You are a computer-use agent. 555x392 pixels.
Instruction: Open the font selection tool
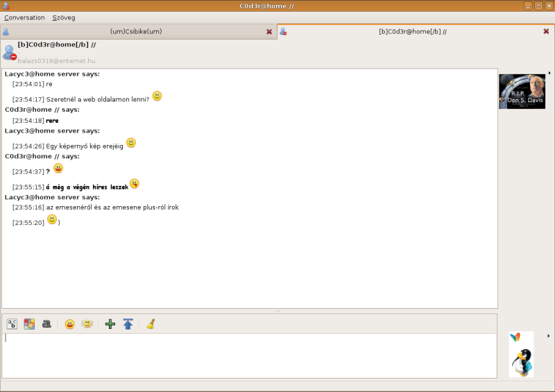tap(12, 324)
